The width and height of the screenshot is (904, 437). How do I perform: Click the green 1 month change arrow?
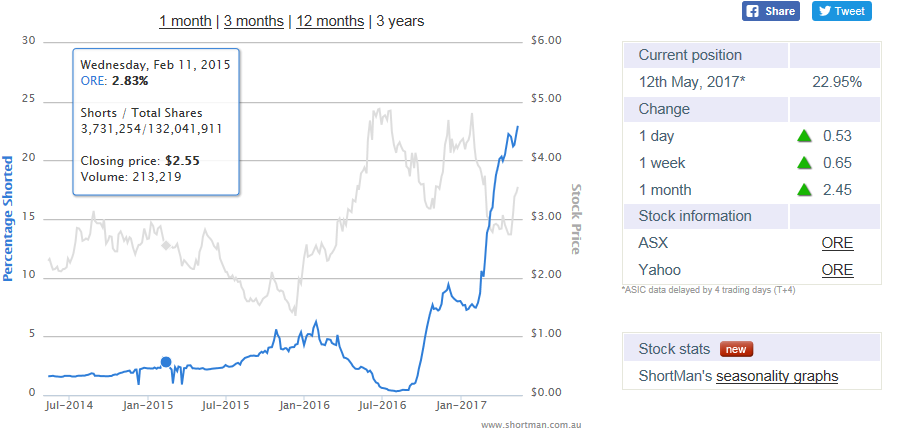[x=802, y=190]
